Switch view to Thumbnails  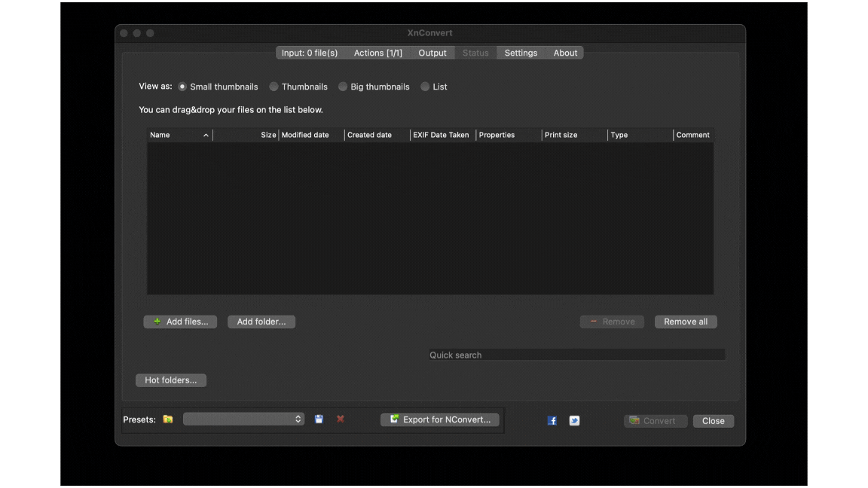(274, 87)
